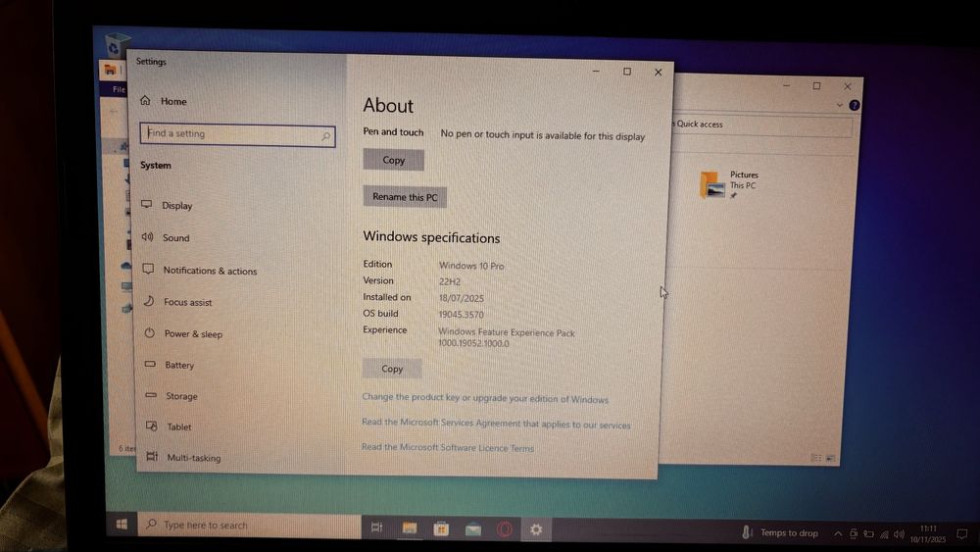Click the Sound speaker icon in sidebar
The width and height of the screenshot is (980, 552).
coord(148,237)
